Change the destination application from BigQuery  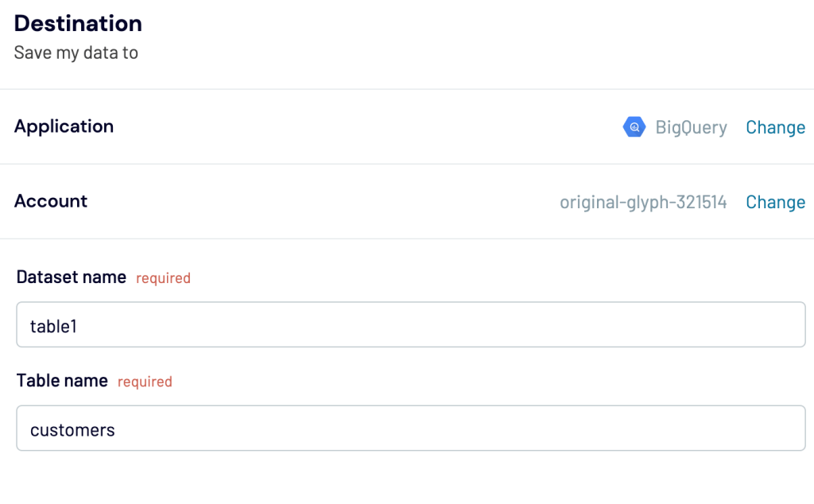[775, 127]
